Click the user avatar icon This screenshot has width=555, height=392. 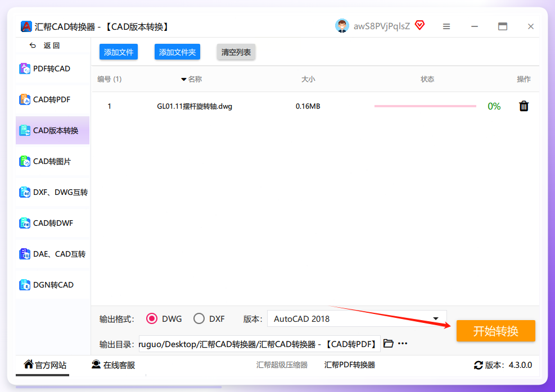click(x=342, y=26)
